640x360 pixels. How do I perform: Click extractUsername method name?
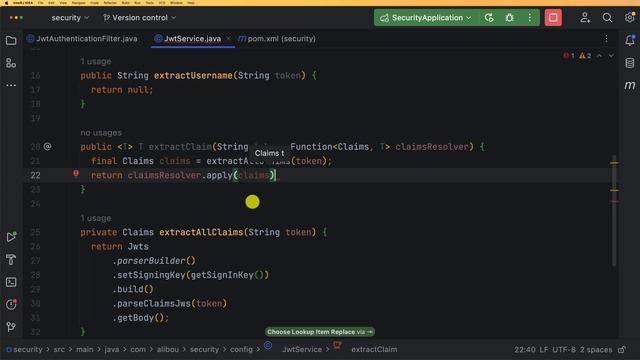coord(193,75)
